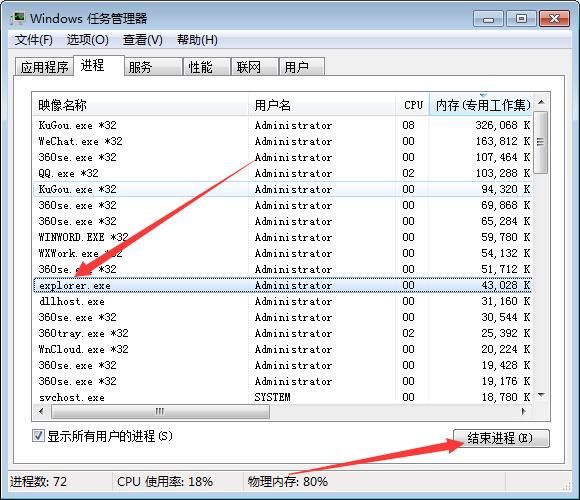Select the svchost.exe SYSTEM process

[283, 397]
